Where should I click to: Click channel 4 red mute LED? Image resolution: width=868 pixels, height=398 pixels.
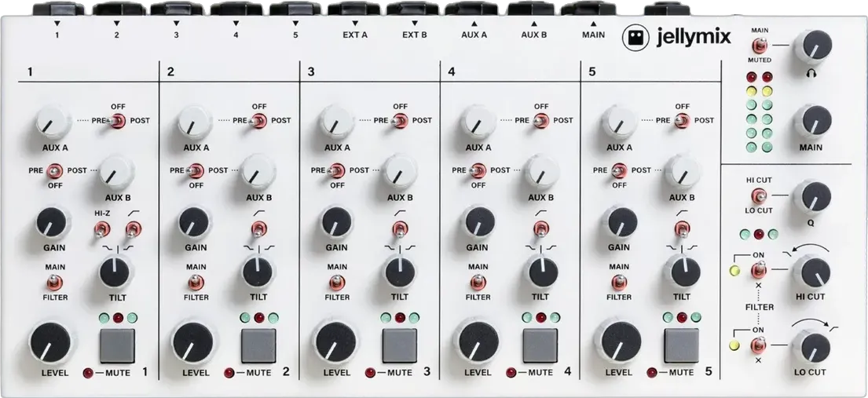511,373
